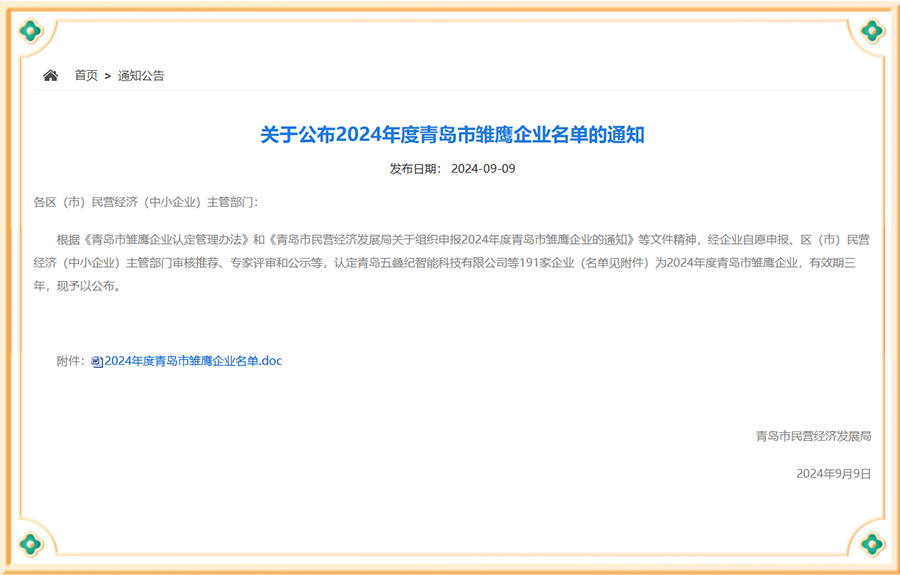The image size is (900, 575).
Task: Select the blue notice title heading
Action: pyautogui.click(x=452, y=135)
